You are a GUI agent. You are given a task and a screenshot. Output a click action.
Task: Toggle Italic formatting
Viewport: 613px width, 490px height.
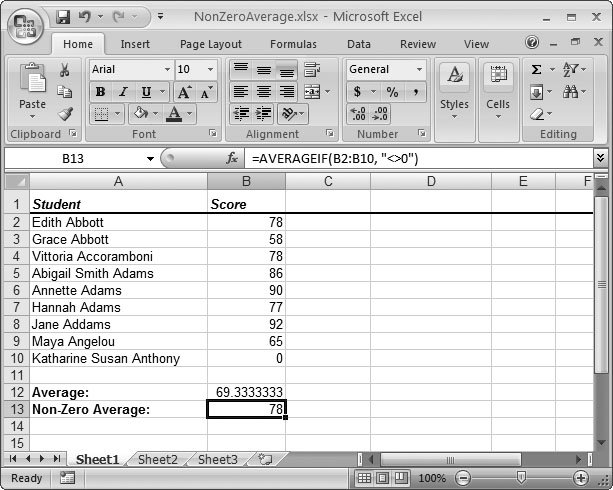(124, 92)
